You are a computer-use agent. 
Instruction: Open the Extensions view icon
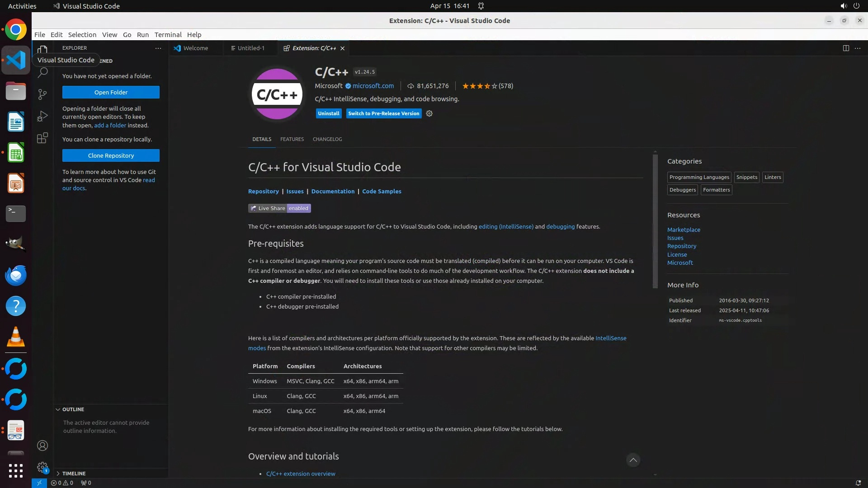42,138
